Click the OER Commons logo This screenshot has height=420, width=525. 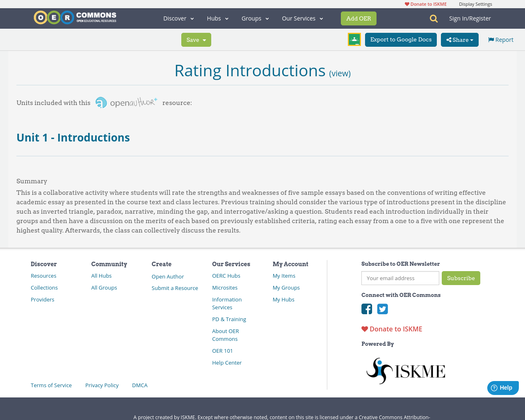coord(75,17)
